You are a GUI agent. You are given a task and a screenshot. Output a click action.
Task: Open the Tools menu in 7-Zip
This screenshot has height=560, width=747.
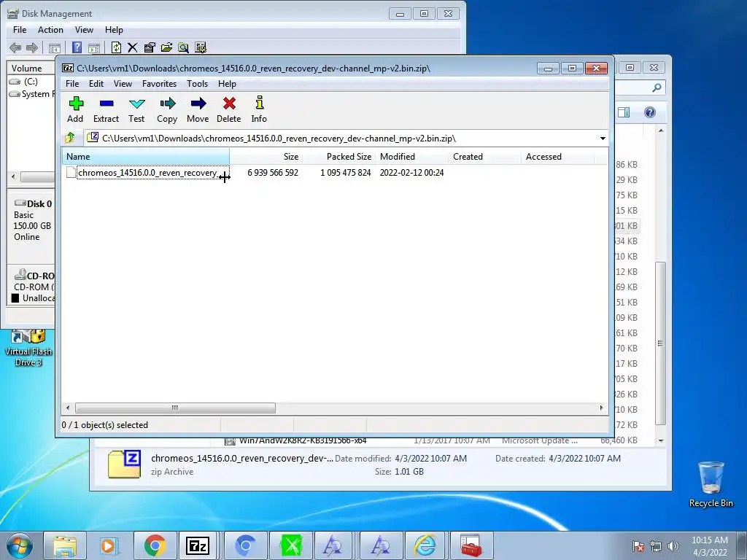(197, 84)
